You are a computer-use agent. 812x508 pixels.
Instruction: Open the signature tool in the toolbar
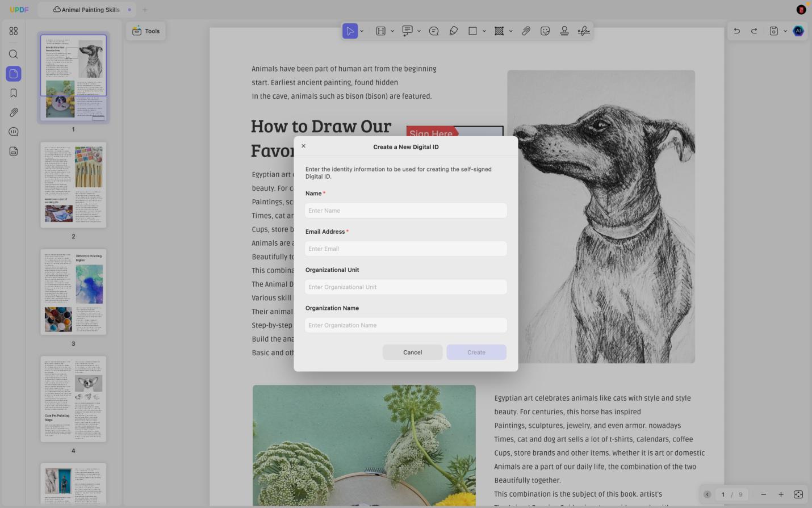584,31
